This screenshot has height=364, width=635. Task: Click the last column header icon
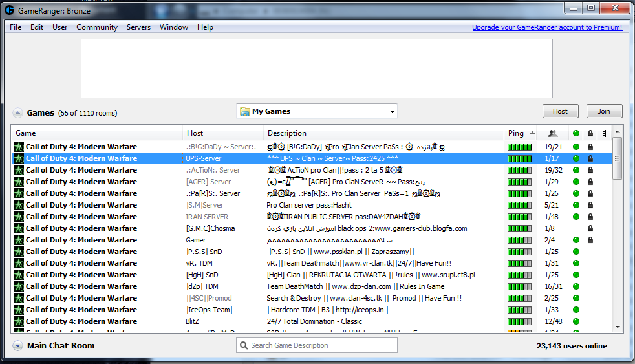[604, 133]
